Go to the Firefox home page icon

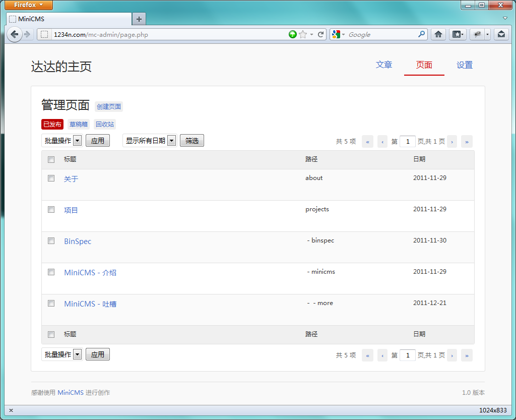click(438, 34)
